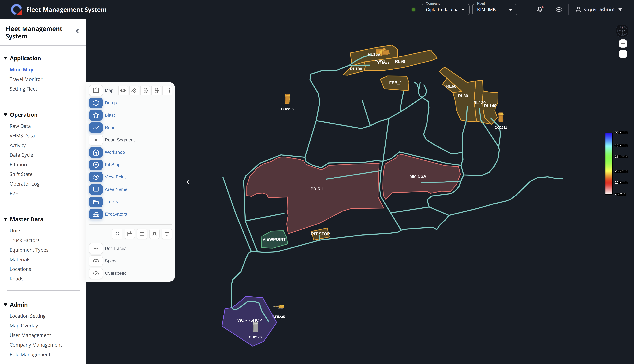Enable the Road Segment layer
This screenshot has height=364, width=634.
96,140
